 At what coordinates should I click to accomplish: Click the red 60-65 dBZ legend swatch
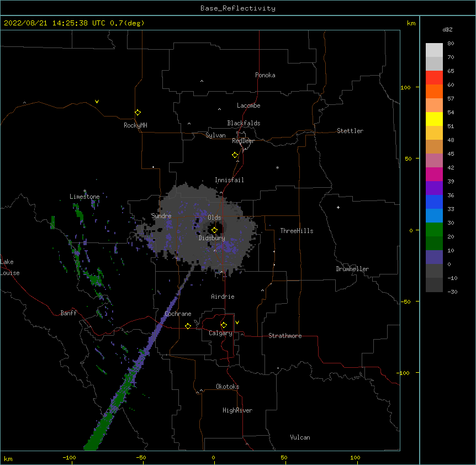(x=434, y=78)
